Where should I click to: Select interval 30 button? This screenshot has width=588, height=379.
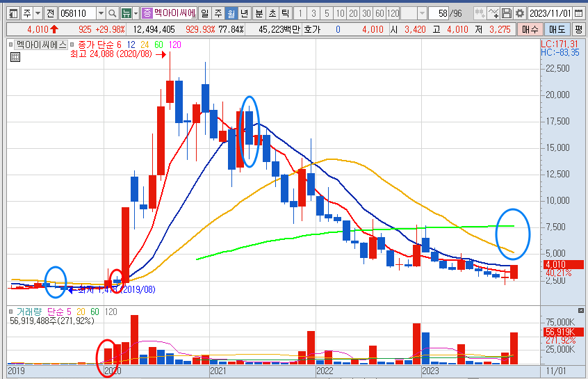point(366,14)
